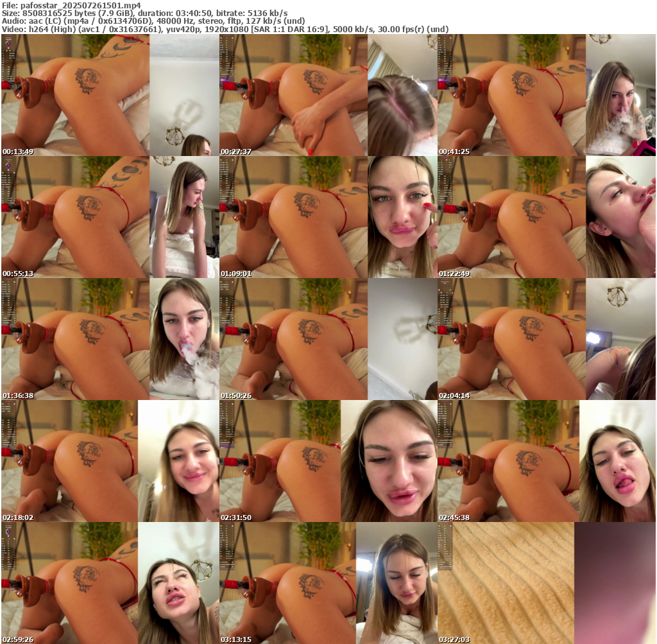This screenshot has height=644, width=657.
Task: Open the thumbnail at 02:04:14
Action: pos(546,339)
